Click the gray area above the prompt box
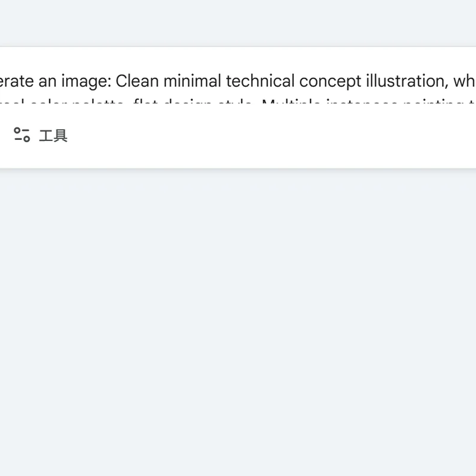The image size is (476, 476). [238, 24]
